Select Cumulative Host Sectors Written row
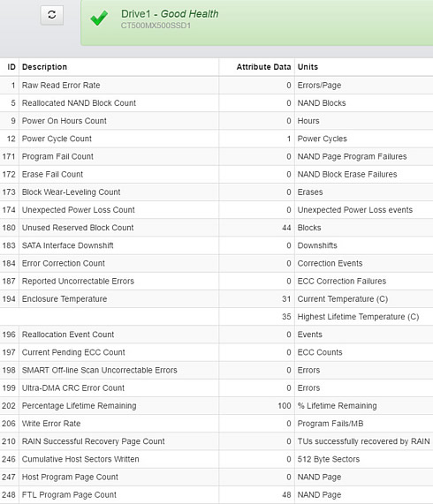The height and width of the screenshot is (504, 433). 216,459
